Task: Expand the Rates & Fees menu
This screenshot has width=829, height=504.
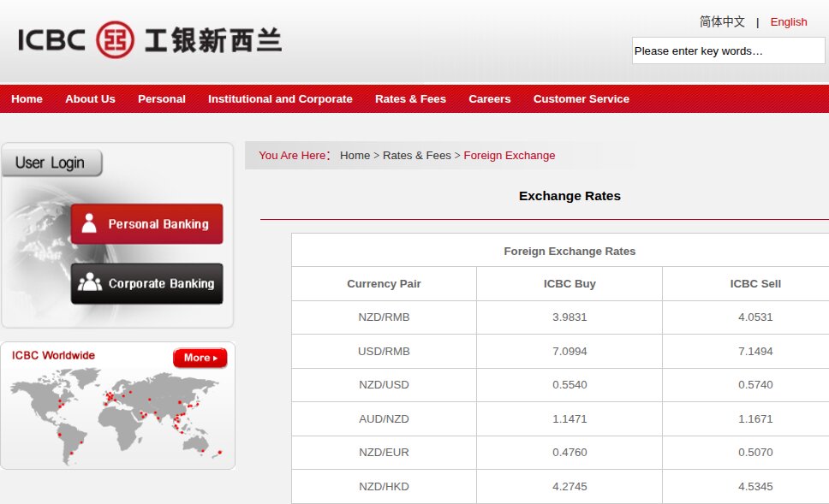Action: (410, 99)
